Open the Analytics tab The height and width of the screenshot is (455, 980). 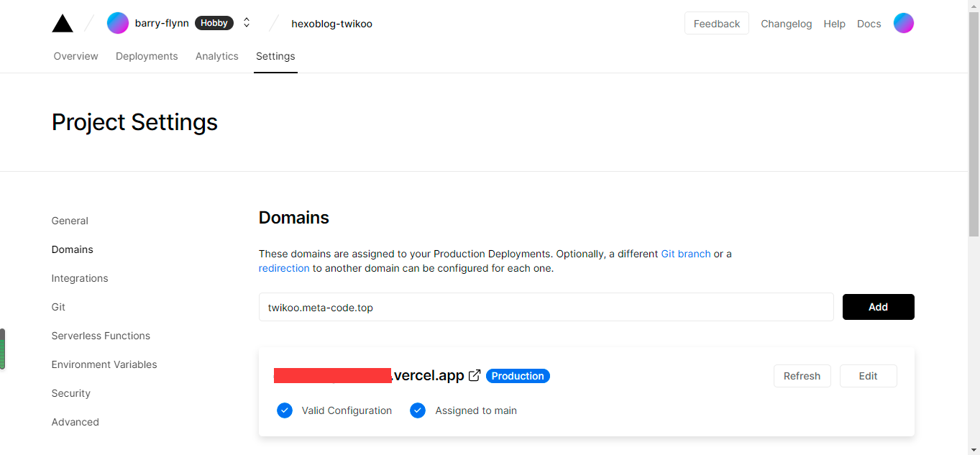pyautogui.click(x=216, y=56)
